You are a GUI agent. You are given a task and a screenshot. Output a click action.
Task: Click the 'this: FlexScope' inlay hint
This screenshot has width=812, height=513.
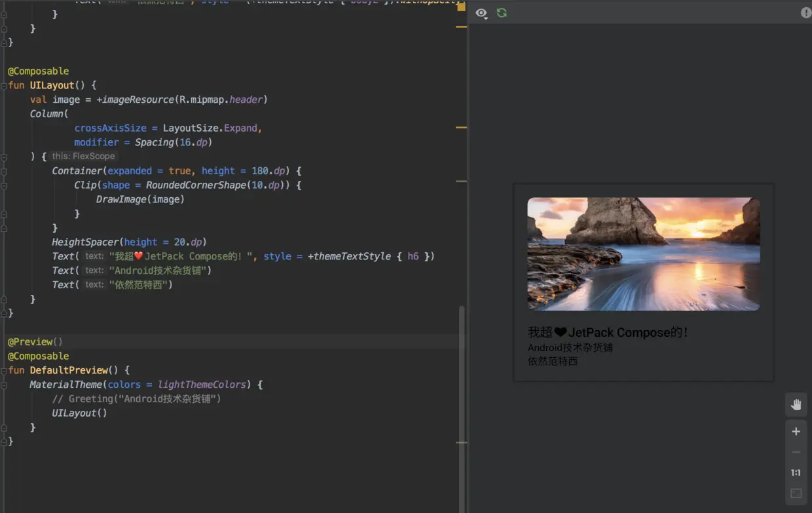click(x=83, y=156)
